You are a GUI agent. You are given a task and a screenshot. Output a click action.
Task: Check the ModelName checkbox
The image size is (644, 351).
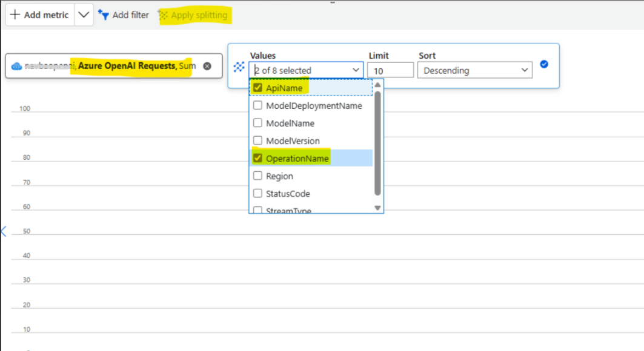(x=257, y=123)
